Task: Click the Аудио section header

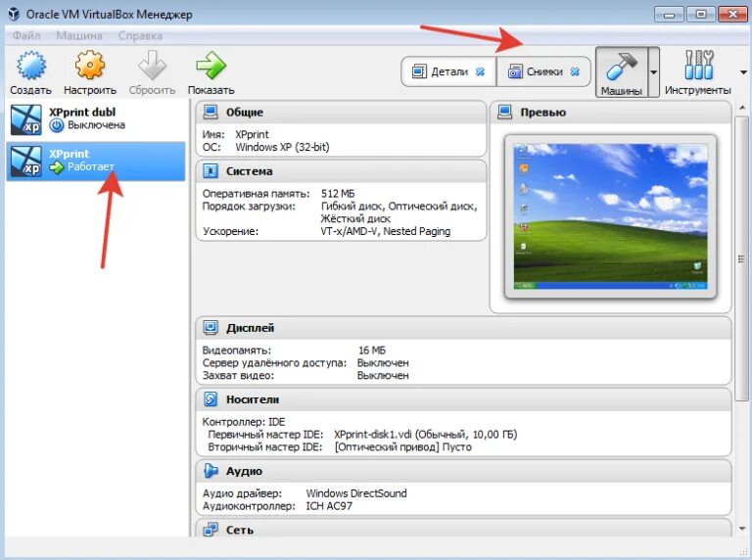Action: (463, 471)
